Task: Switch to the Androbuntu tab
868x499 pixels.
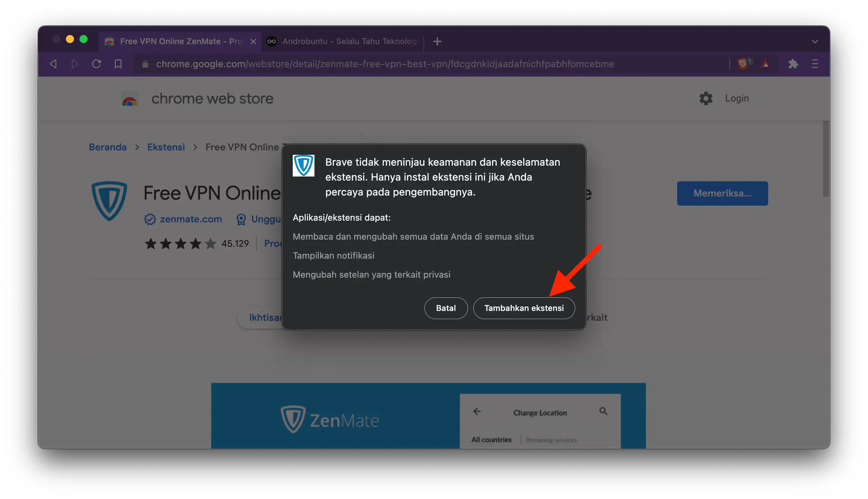Action: pos(343,41)
